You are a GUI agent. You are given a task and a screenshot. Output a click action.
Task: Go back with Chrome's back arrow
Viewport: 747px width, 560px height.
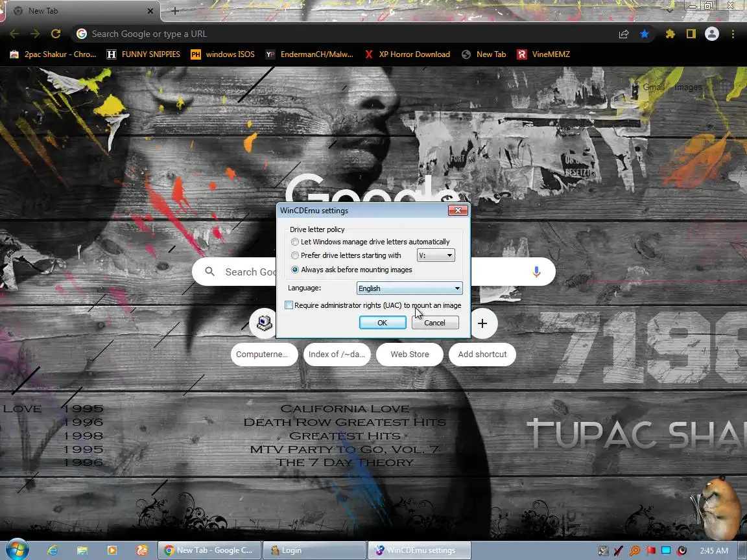pos(14,34)
